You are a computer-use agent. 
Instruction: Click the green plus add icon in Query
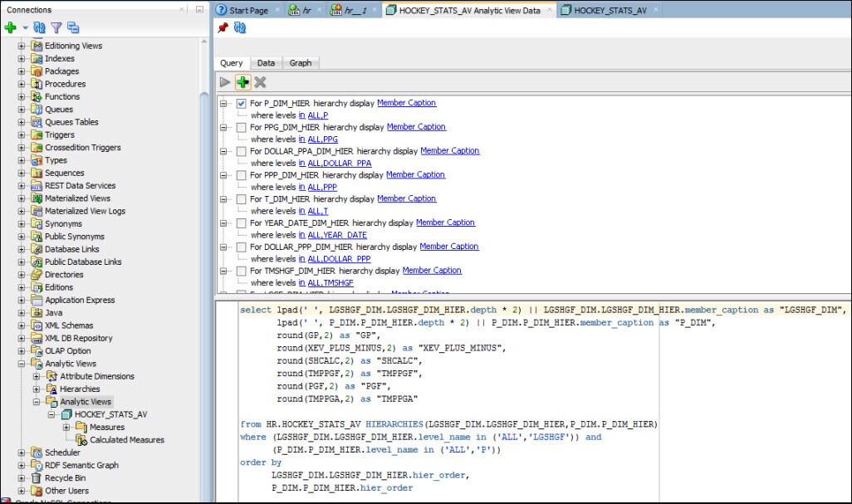tap(242, 81)
